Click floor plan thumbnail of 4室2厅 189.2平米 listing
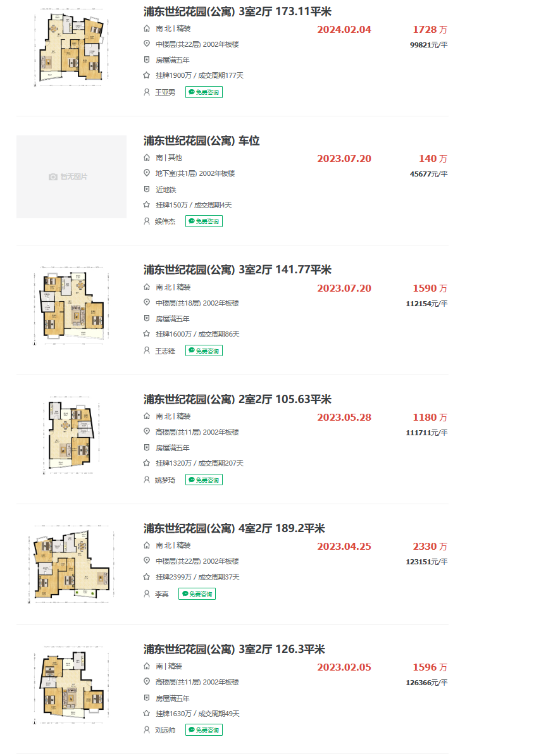This screenshot has width=534, height=756. point(71,564)
